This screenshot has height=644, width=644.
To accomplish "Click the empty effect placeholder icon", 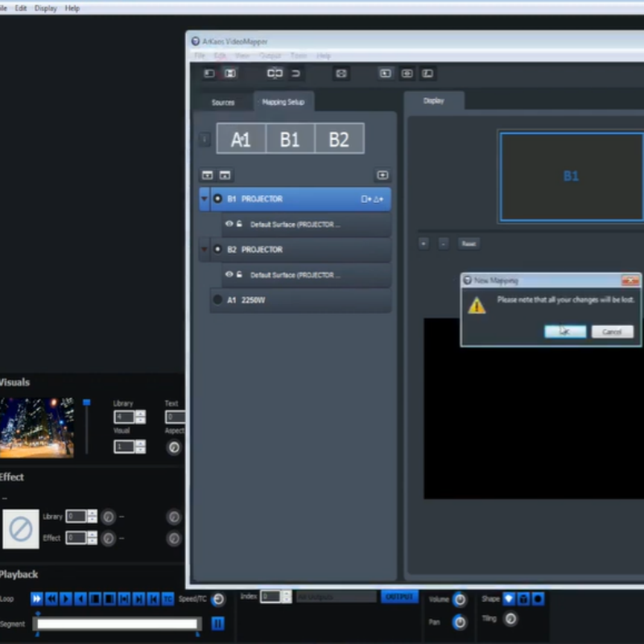I will [x=21, y=529].
